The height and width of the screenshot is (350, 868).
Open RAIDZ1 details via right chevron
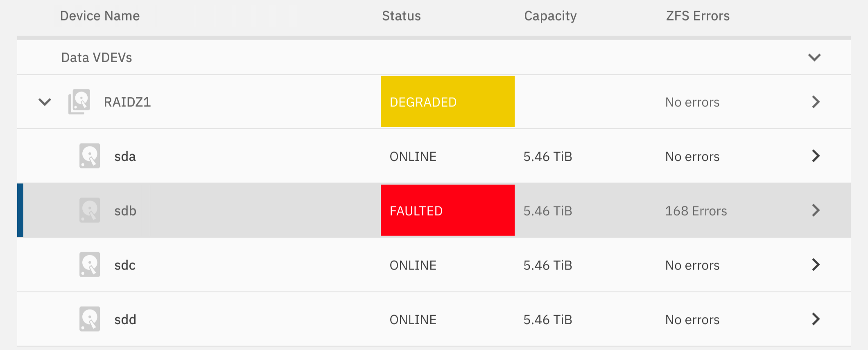[x=816, y=102]
